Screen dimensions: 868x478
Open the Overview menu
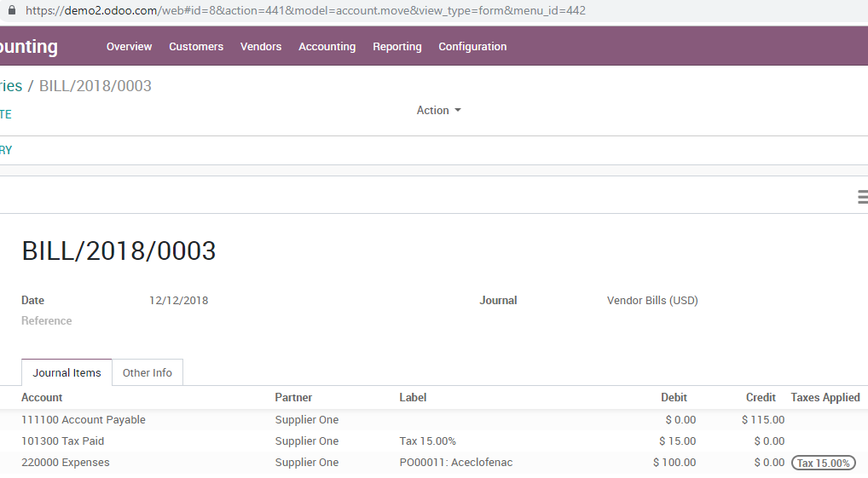[129, 47]
